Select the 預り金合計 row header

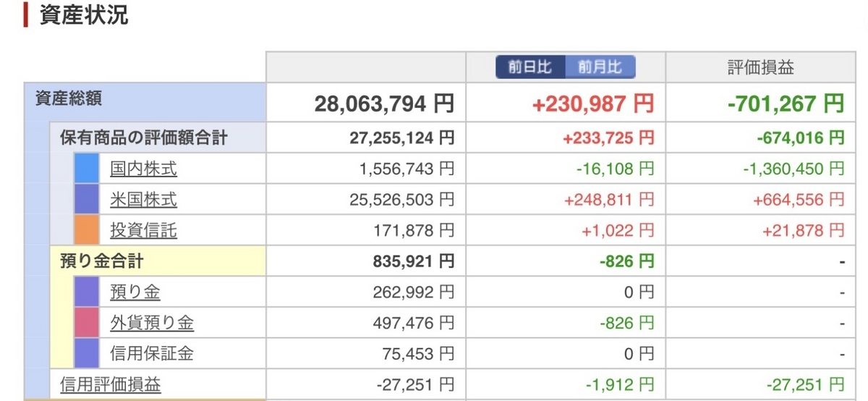(x=157, y=261)
